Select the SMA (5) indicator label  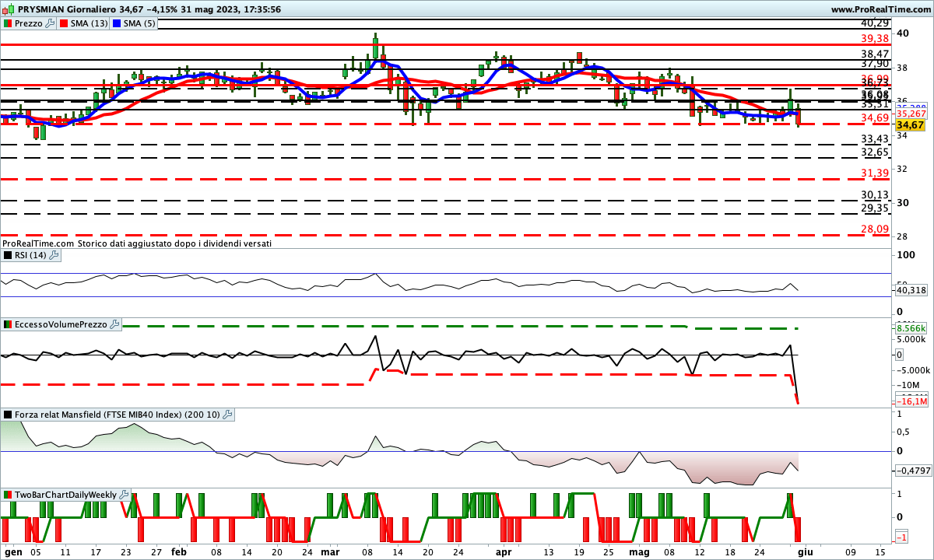pos(140,23)
